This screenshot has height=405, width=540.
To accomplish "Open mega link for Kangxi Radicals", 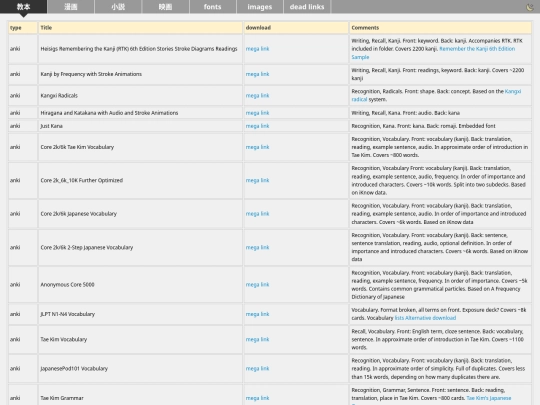I will (x=257, y=95).
